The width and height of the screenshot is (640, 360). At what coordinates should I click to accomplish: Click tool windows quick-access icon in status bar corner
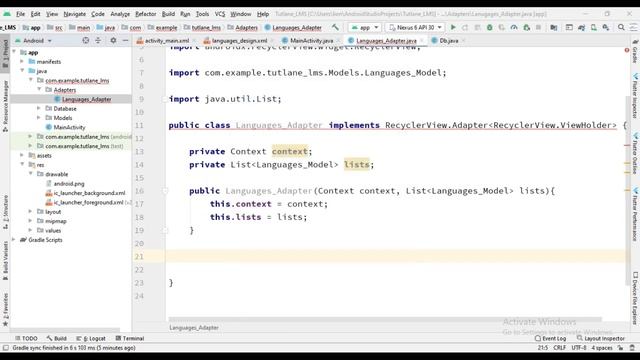[5, 348]
